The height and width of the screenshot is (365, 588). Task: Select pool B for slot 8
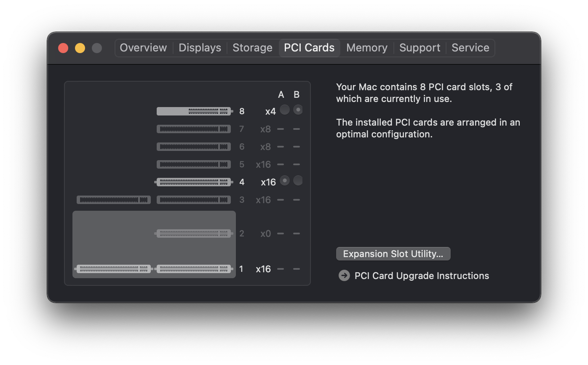pyautogui.click(x=298, y=110)
